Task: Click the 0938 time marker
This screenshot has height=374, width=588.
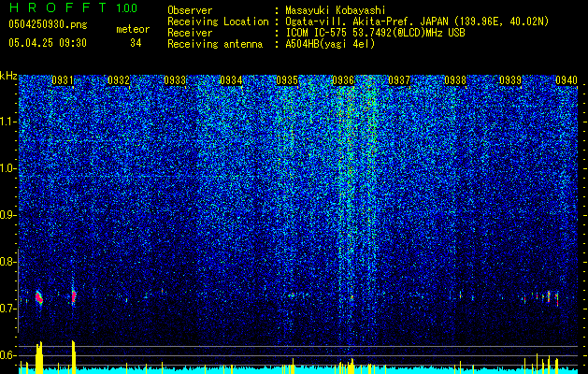Action: tap(455, 80)
